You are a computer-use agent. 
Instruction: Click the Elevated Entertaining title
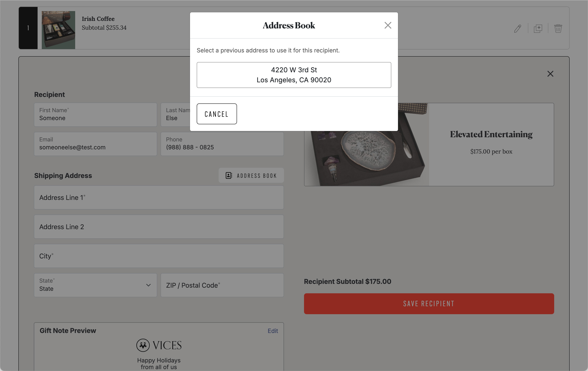click(491, 134)
